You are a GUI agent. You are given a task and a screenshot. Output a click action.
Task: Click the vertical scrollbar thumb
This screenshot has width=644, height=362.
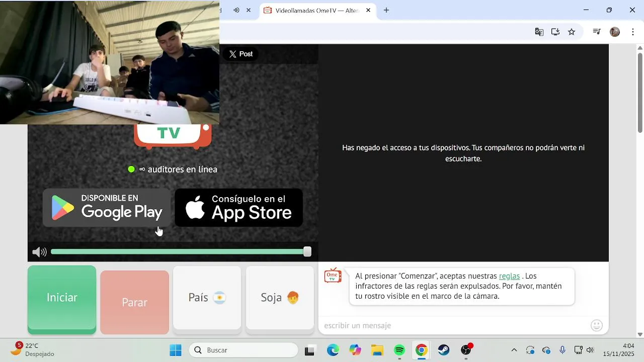tap(640, 93)
